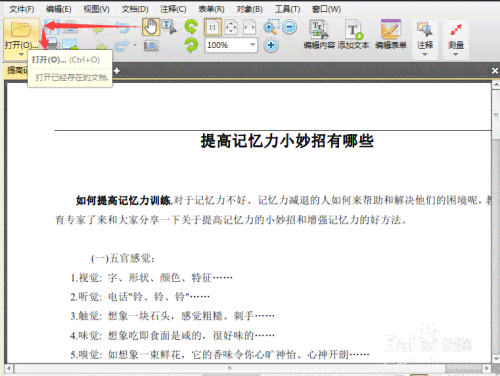Screen dimensions: 500x376
Task: Click the blue undo arrow
Action: click(122, 27)
